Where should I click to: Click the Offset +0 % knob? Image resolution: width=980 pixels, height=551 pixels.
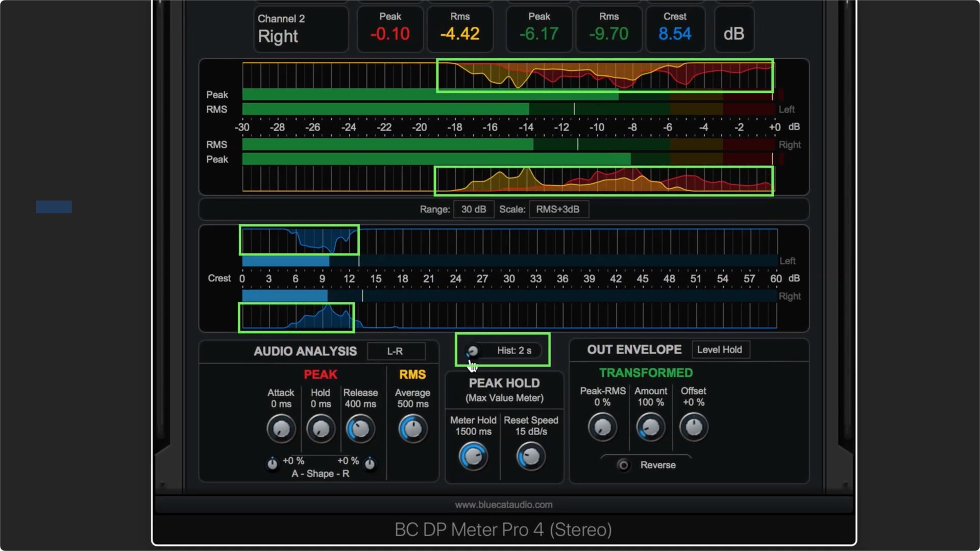pyautogui.click(x=694, y=427)
